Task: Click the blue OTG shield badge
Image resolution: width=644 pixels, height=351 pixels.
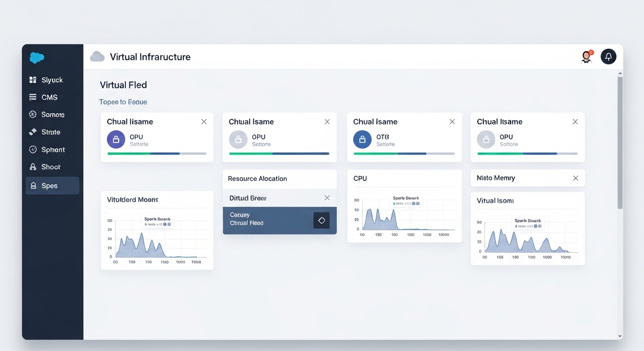Action: coord(362,139)
